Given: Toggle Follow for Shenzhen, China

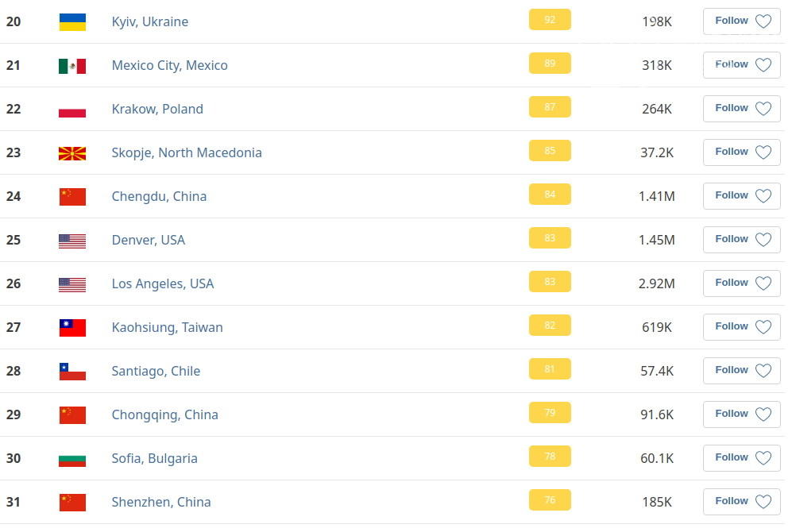Looking at the screenshot, I should [x=741, y=502].
